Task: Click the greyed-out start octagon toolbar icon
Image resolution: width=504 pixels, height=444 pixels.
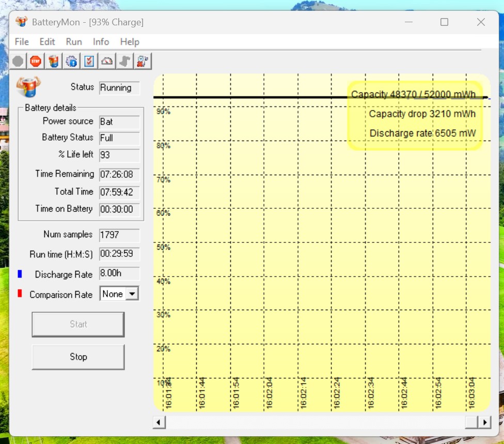Action: [18, 61]
